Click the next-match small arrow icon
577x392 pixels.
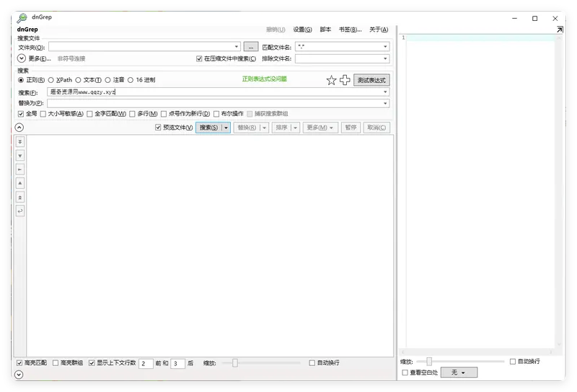click(20, 169)
